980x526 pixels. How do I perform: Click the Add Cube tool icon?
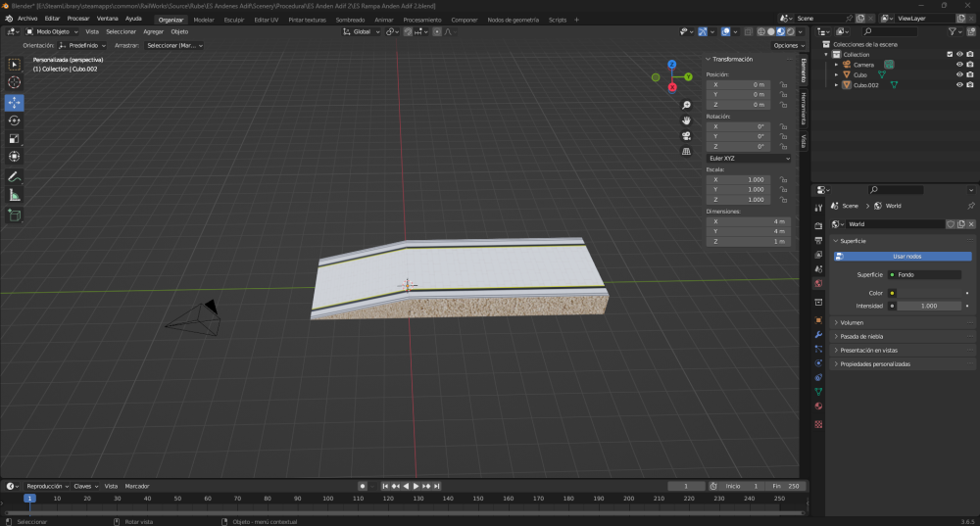pyautogui.click(x=15, y=215)
